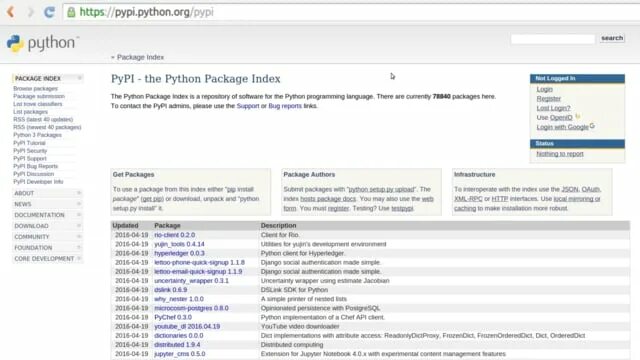Click the XML-RPC interface link

(x=468, y=199)
